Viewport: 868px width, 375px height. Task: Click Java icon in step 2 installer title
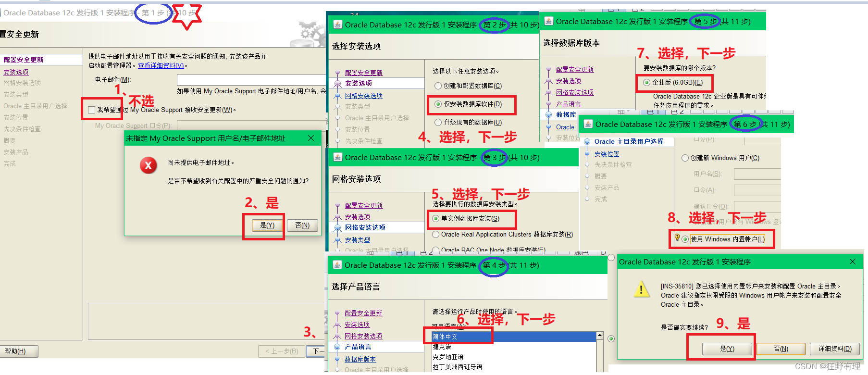pyautogui.click(x=338, y=25)
